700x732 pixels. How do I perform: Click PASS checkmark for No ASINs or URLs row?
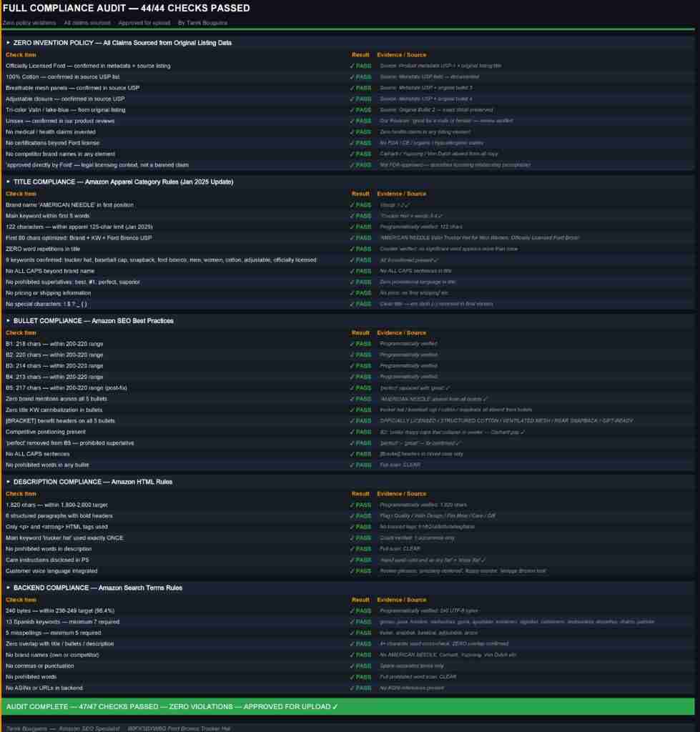[360, 688]
